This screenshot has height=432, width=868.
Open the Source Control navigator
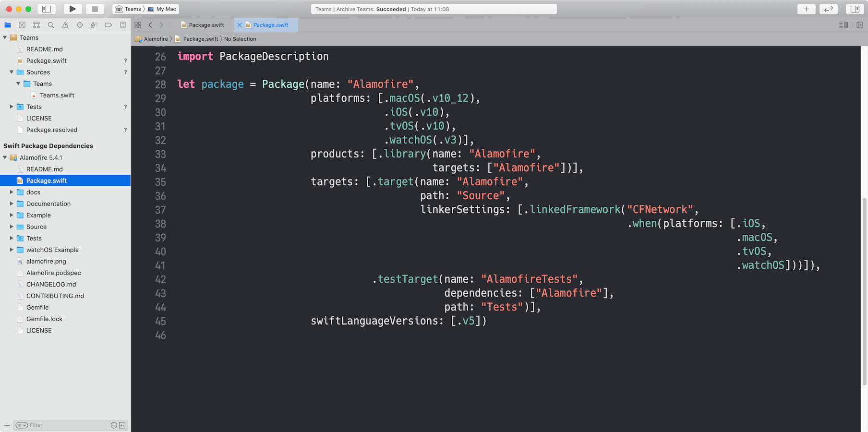click(22, 25)
